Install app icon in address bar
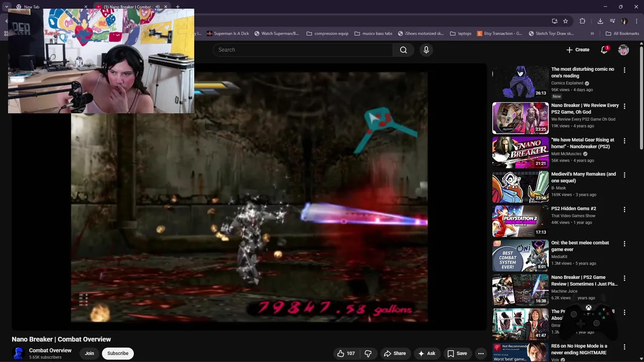This screenshot has width=644, height=362. [x=554, y=21]
